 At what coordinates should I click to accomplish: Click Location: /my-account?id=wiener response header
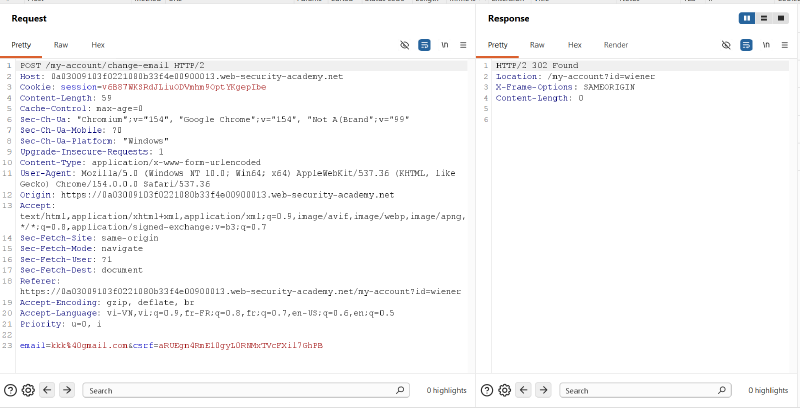click(x=576, y=76)
